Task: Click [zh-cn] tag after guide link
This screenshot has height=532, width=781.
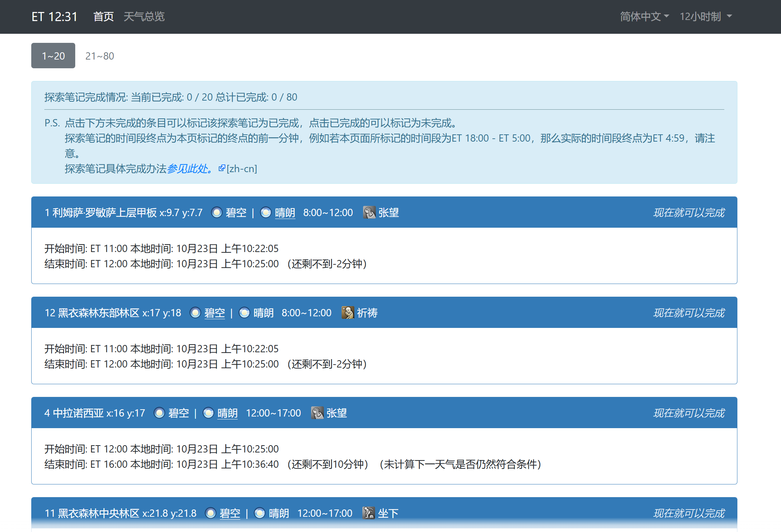Action: 242,168
